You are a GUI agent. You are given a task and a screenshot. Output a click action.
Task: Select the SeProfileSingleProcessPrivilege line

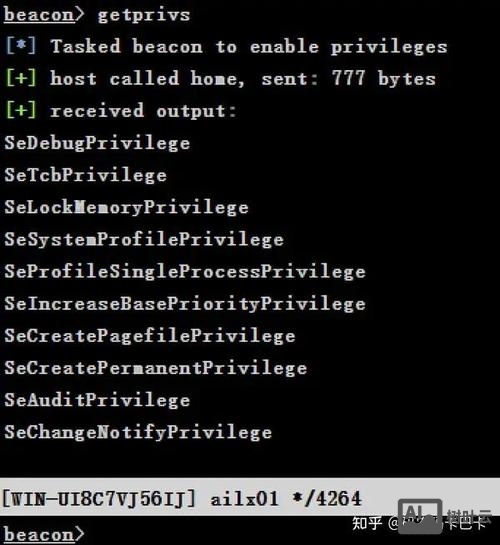[x=185, y=271]
